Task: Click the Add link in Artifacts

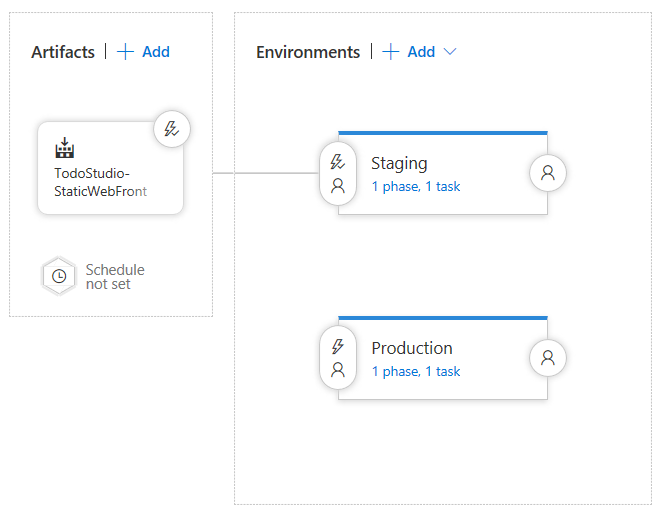Action: pos(156,52)
